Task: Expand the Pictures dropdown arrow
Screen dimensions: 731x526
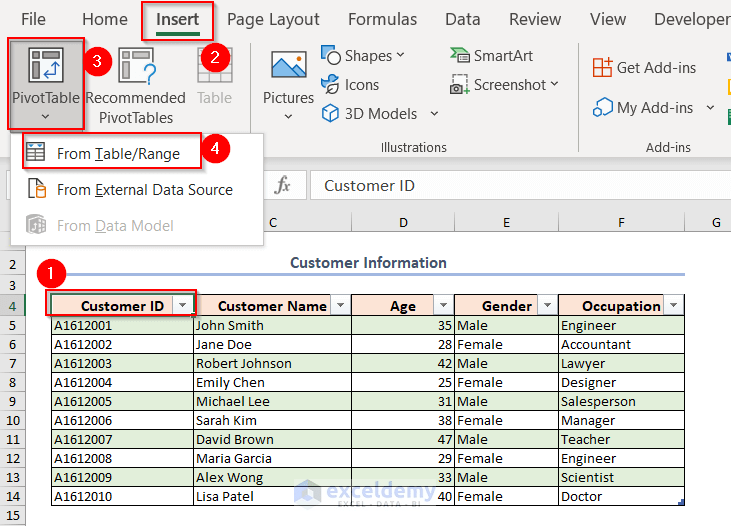Action: pyautogui.click(x=289, y=116)
